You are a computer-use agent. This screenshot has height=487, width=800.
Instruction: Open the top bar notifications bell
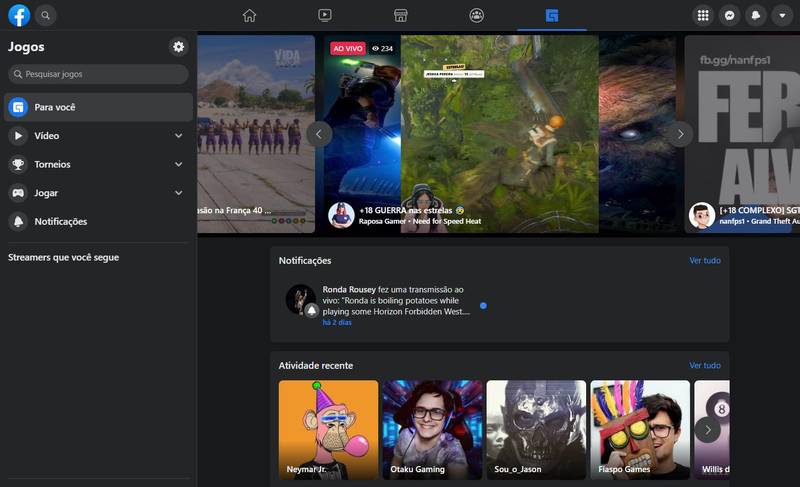click(756, 15)
